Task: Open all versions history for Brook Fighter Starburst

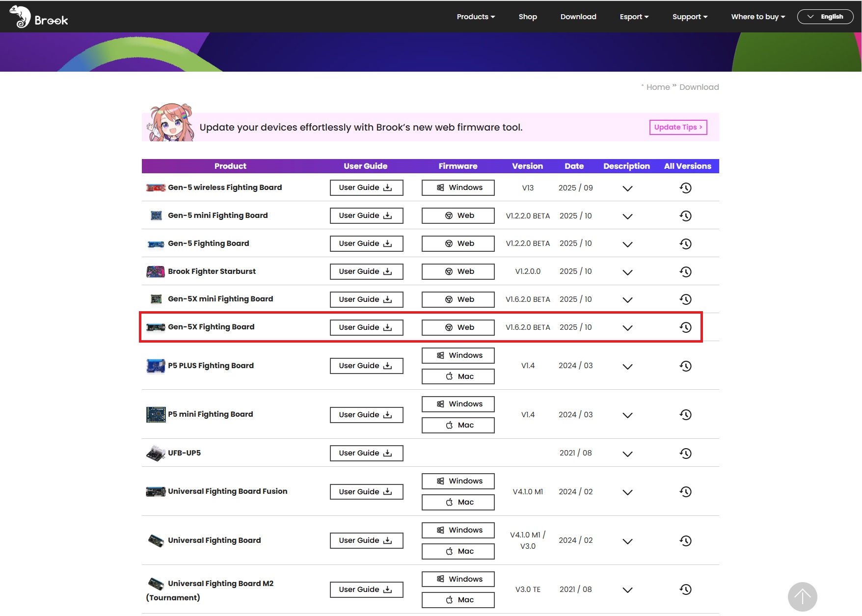Action: (686, 272)
